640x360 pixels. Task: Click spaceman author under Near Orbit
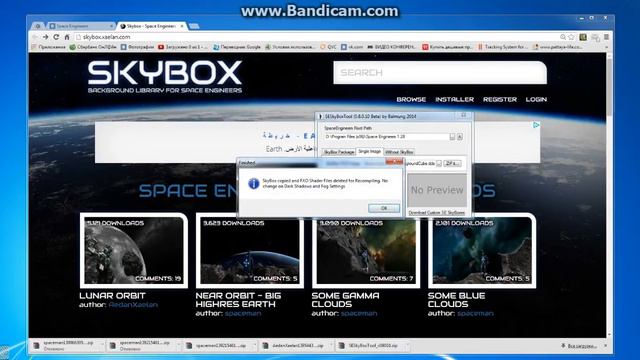tap(243, 313)
